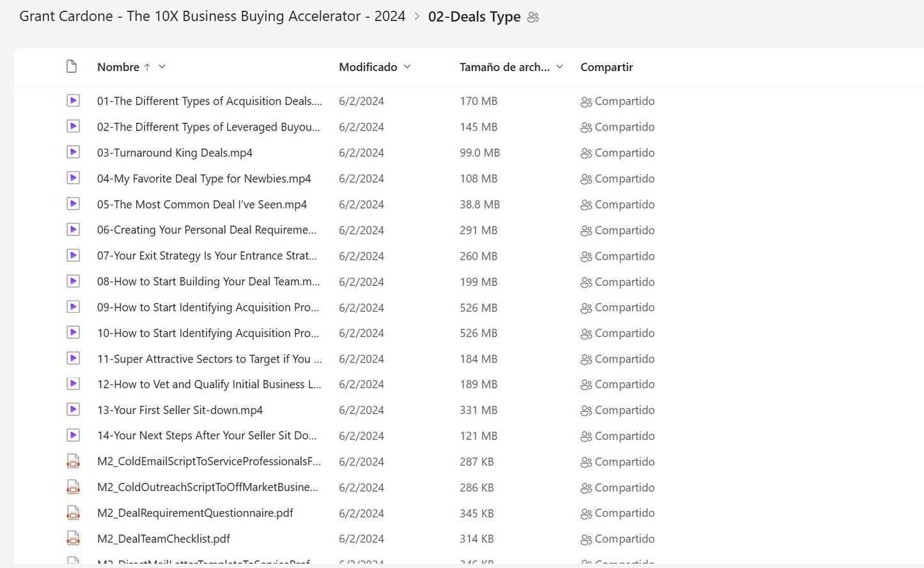This screenshot has width=924, height=568.
Task: Click PDF icon for M2_DealRequirementQuestionnaire.pdf
Action: coord(74,513)
